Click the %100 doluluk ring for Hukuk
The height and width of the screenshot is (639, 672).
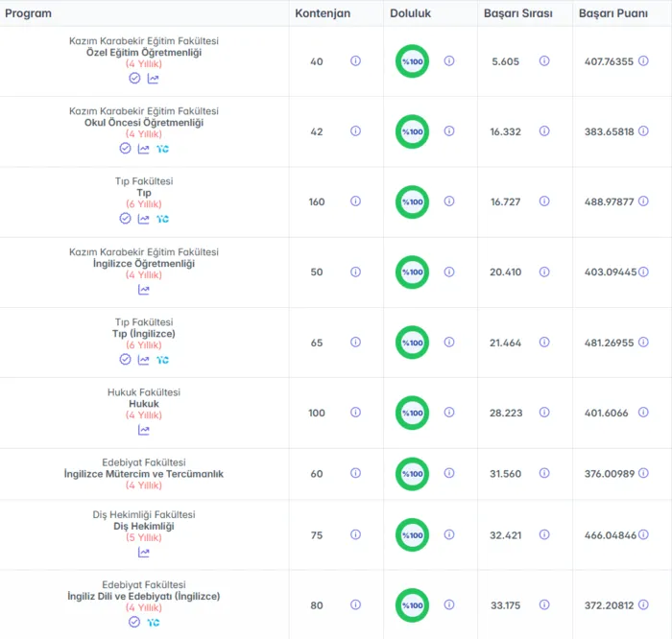tap(412, 413)
